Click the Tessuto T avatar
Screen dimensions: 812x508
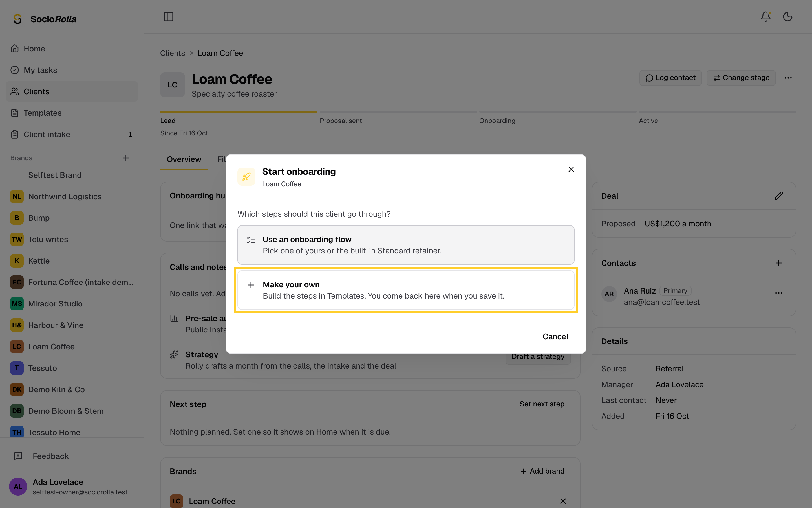point(17,368)
